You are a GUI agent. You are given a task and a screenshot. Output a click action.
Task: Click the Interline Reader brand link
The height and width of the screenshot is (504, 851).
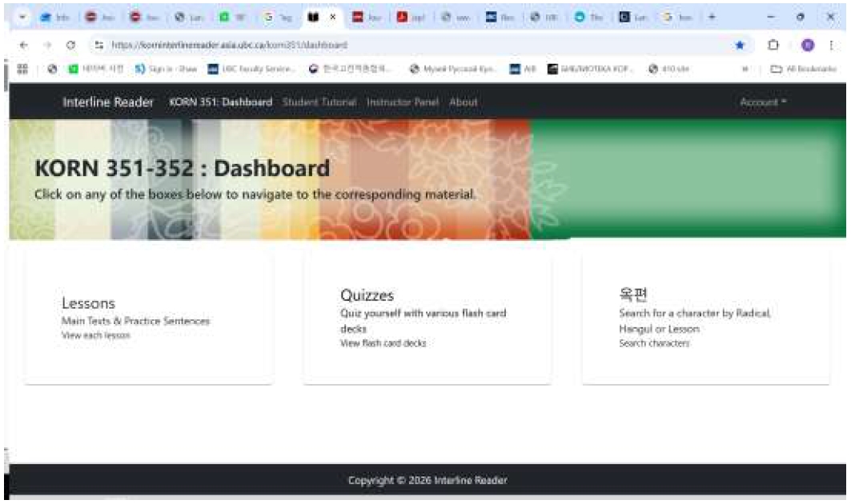[108, 102]
